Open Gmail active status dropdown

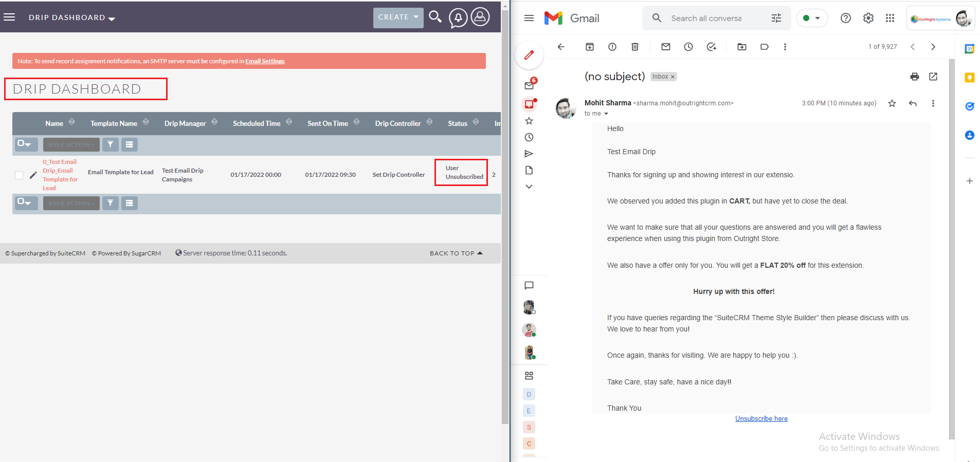pyautogui.click(x=812, y=18)
